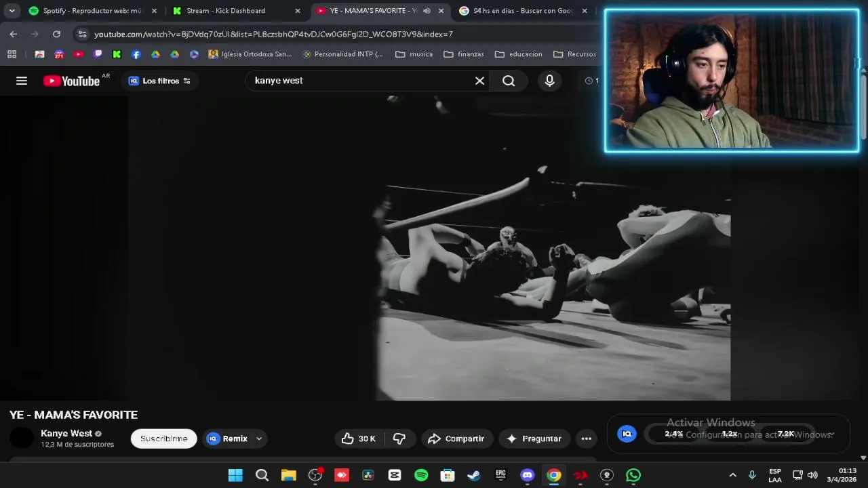
Task: Open the ESP LAA language selector
Action: tap(775, 475)
